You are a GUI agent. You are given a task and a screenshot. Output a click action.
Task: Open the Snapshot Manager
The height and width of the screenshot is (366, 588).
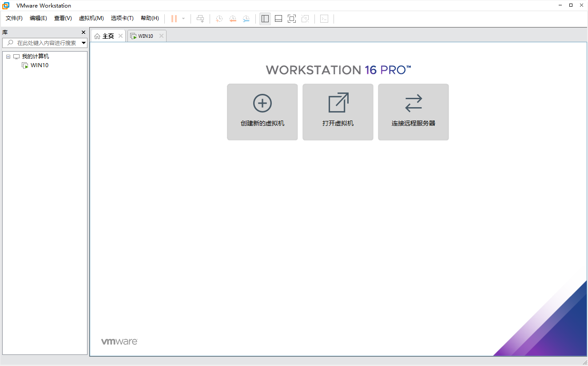(x=246, y=19)
